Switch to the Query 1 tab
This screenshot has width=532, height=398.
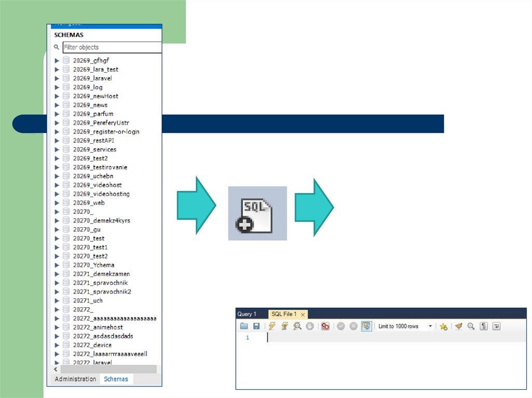point(247,314)
